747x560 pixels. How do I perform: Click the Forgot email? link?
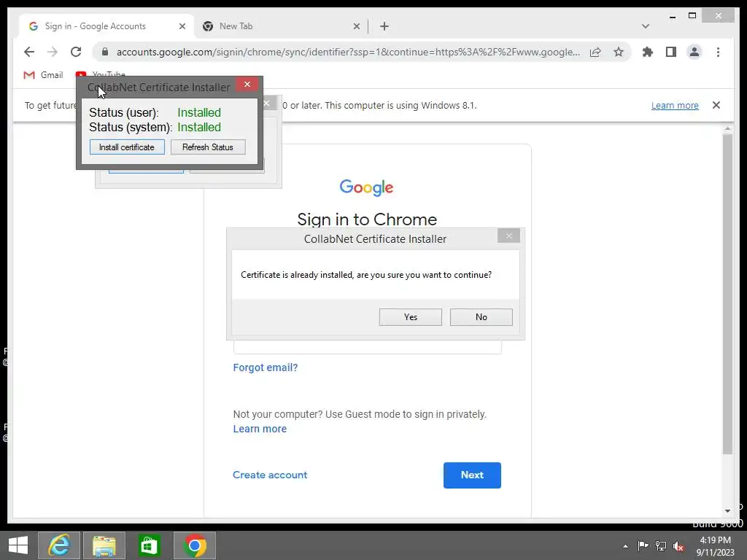tap(266, 367)
